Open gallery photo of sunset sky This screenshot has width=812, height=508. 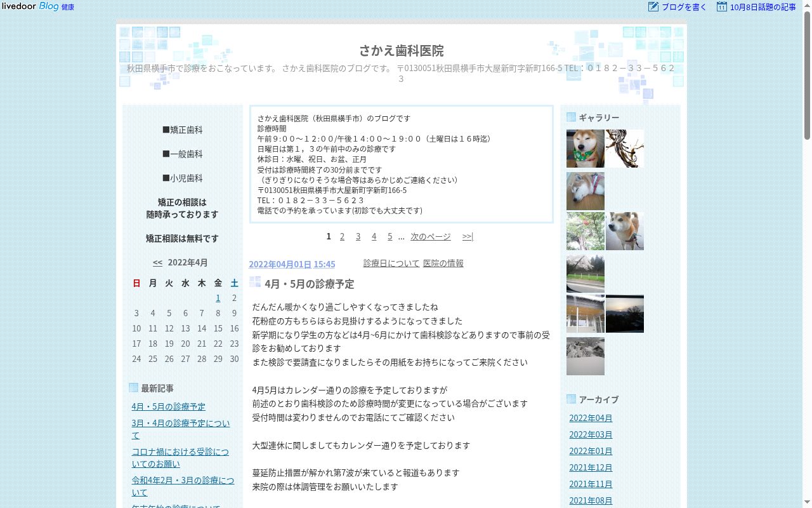point(625,314)
